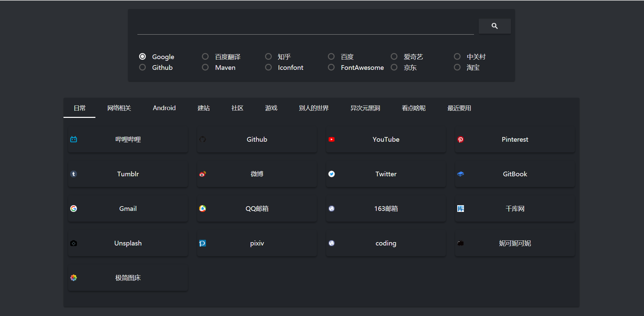Switch to the Android tab
644x316 pixels.
(x=164, y=108)
